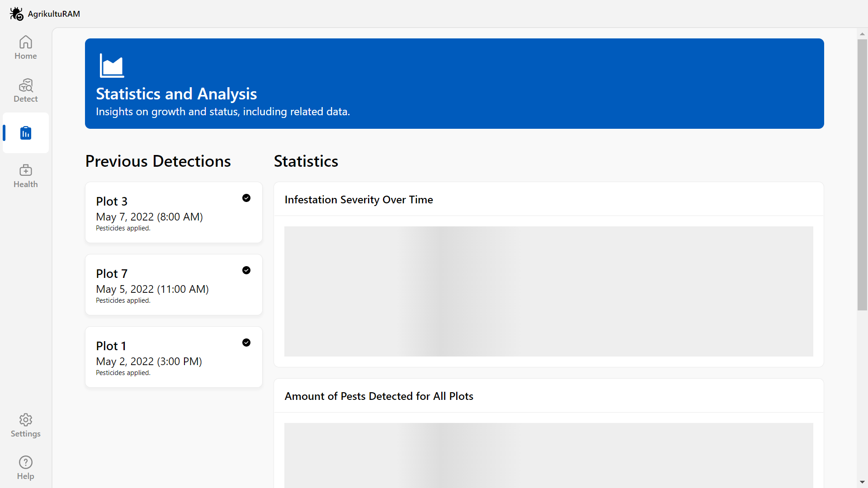
Task: Click the Statistics and Analysis banner title
Action: coord(176,94)
